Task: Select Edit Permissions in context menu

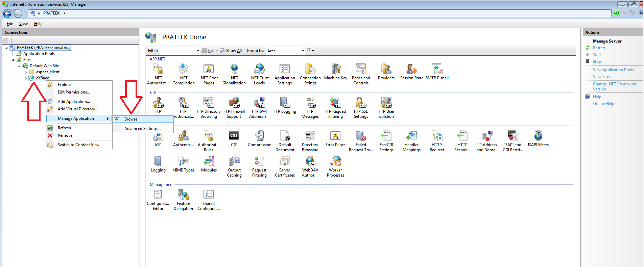Action: pos(79,92)
